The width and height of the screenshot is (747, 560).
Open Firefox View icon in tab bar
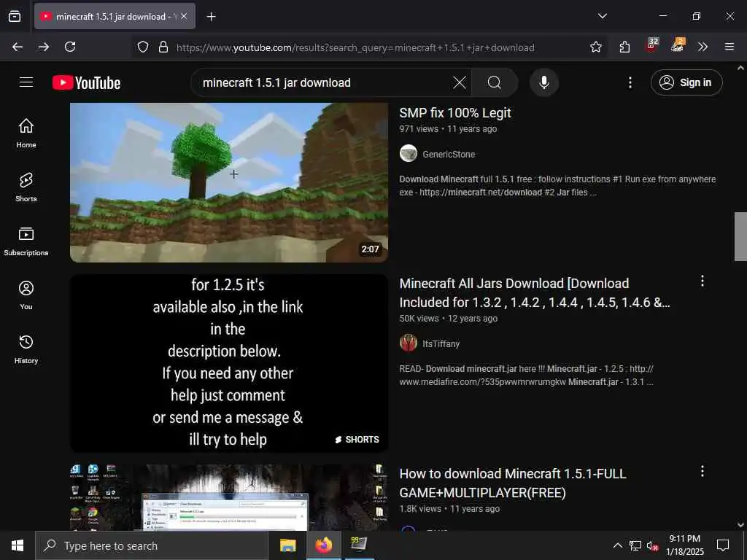(x=15, y=16)
